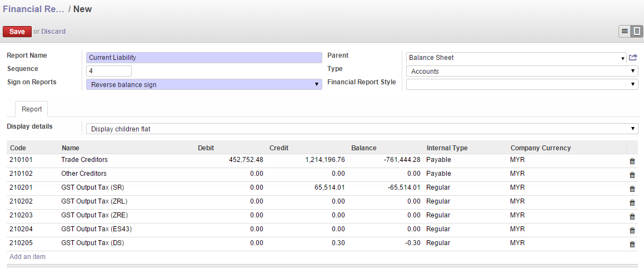The height and width of the screenshot is (269, 644).
Task: Remove GST Output Tax (SR) line
Action: pyautogui.click(x=632, y=189)
